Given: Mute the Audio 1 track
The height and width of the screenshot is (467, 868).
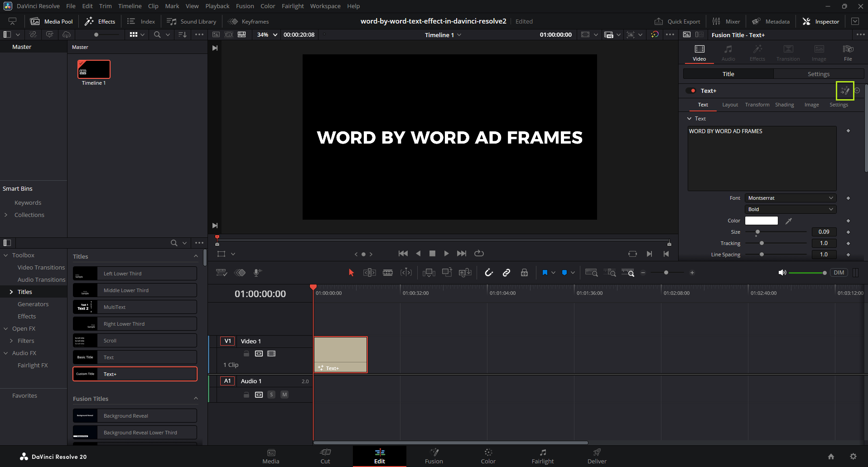Looking at the screenshot, I should coord(285,395).
